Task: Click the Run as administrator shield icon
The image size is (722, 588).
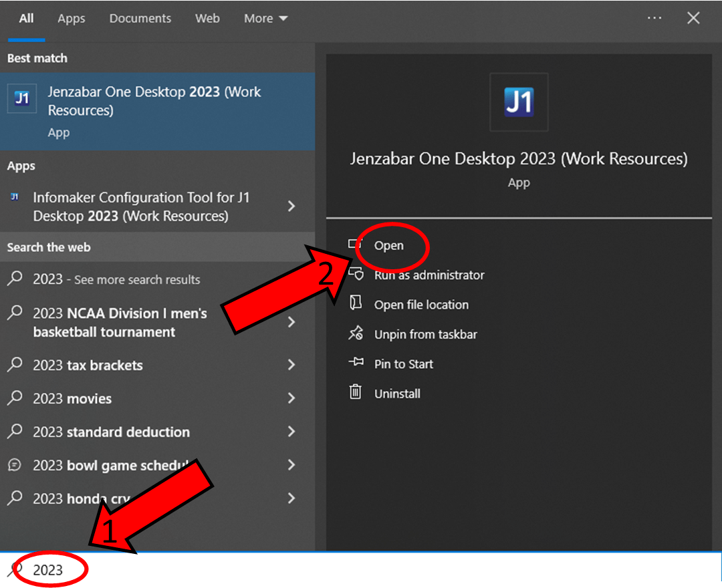Action: tap(356, 274)
